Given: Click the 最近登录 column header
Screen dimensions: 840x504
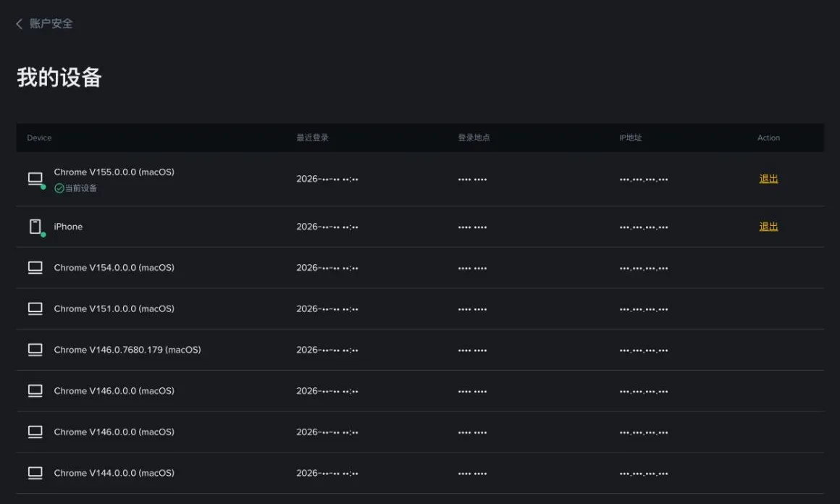Looking at the screenshot, I should 312,138.
